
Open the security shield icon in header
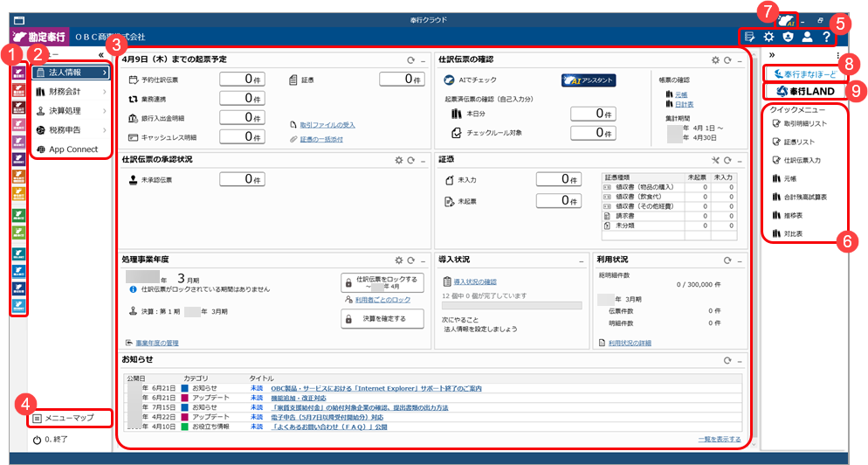tap(788, 37)
